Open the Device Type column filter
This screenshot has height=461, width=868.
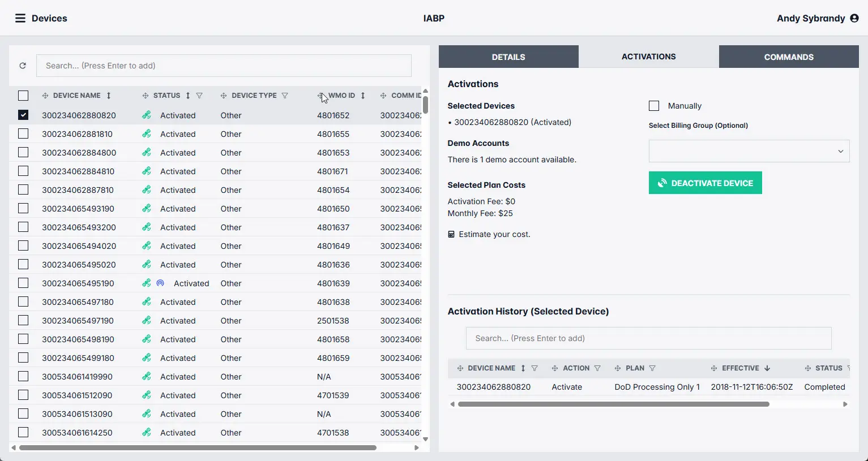point(285,96)
